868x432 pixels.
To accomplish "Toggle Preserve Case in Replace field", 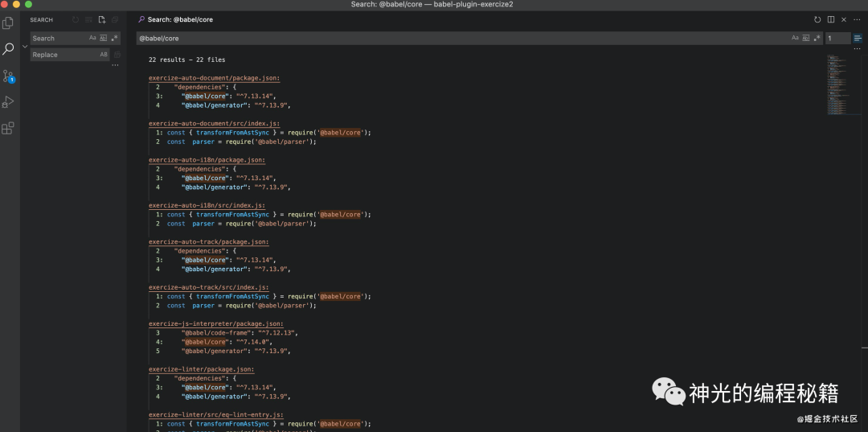I will click(104, 55).
